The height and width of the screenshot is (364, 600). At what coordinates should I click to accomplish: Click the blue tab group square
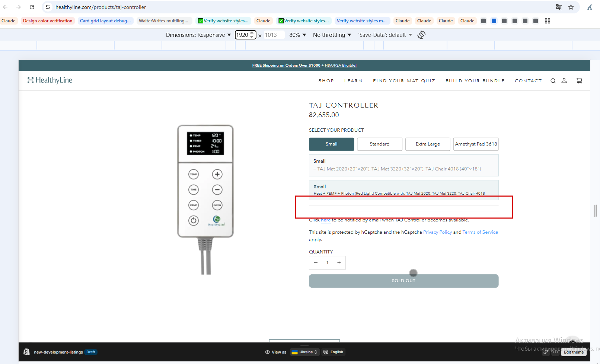pos(494,21)
